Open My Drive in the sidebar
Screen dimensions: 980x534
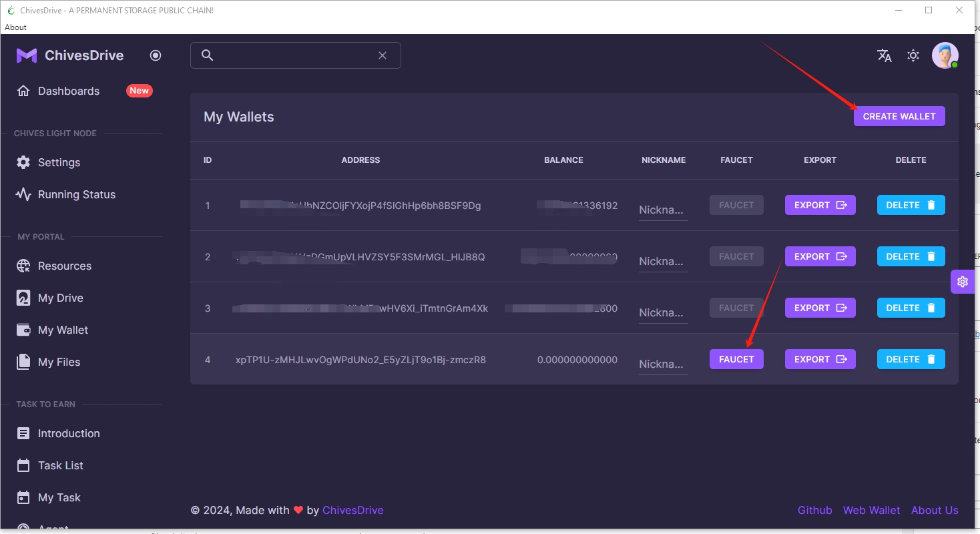click(x=61, y=298)
